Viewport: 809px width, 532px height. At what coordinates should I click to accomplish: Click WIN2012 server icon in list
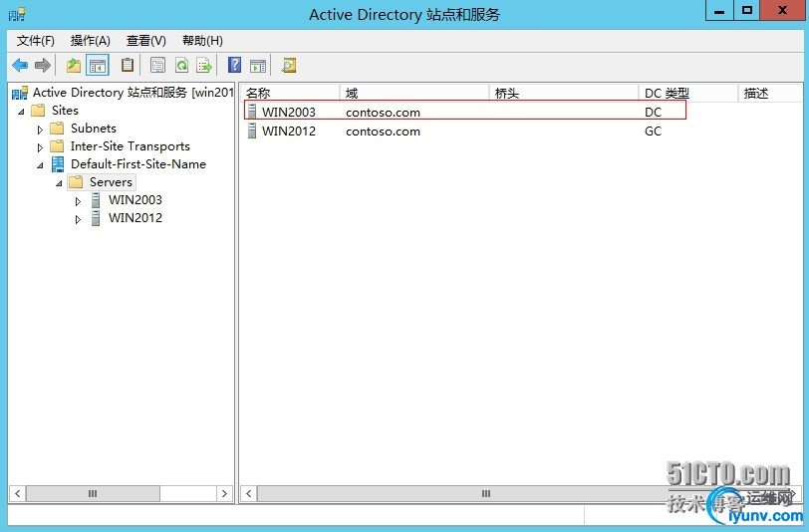tap(252, 131)
